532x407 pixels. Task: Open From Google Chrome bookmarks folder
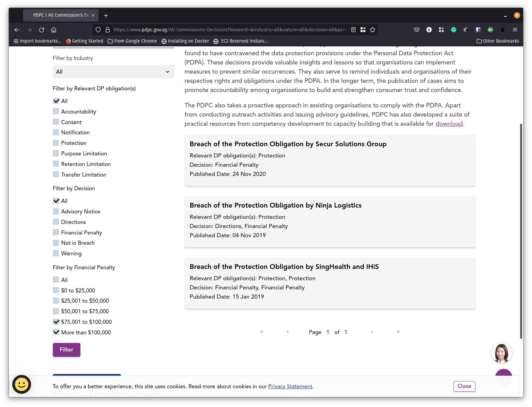(132, 41)
